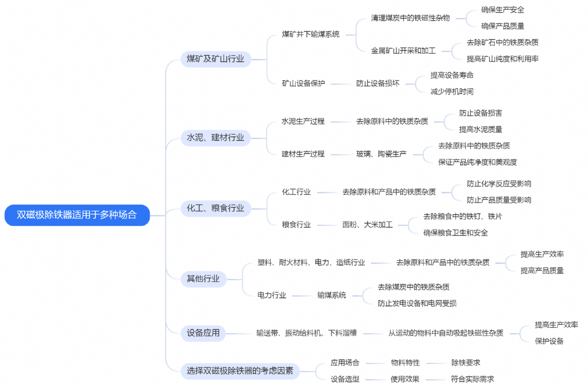This screenshot has height=389, width=588.
Task: Click the 输送带、振动给料机、下料溜槽 node
Action: (306, 333)
